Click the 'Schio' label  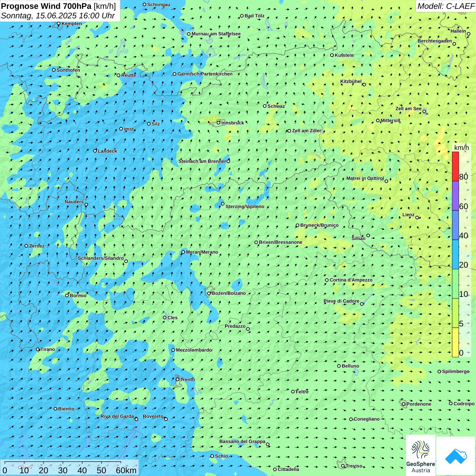click(222, 456)
